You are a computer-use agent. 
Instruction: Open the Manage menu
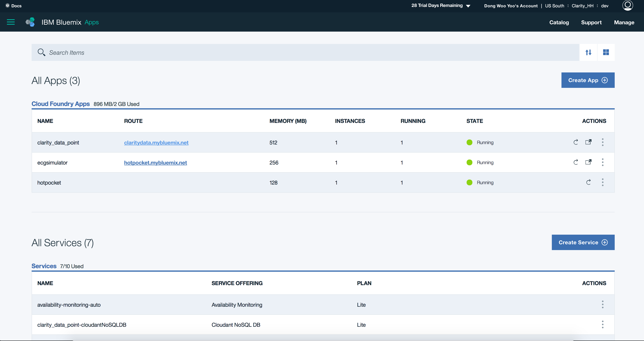click(x=624, y=22)
